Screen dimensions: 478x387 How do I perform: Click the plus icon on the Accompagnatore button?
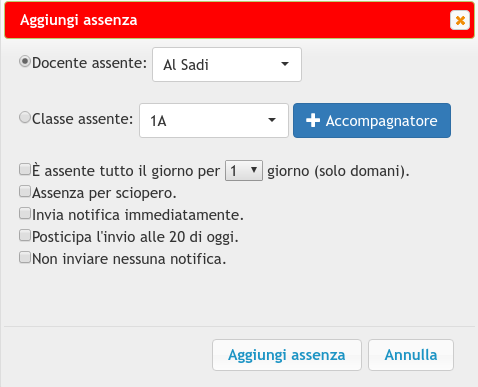click(313, 120)
